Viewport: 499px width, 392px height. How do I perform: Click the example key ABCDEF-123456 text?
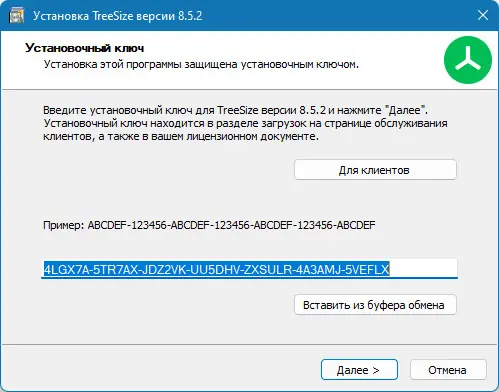coord(231,225)
